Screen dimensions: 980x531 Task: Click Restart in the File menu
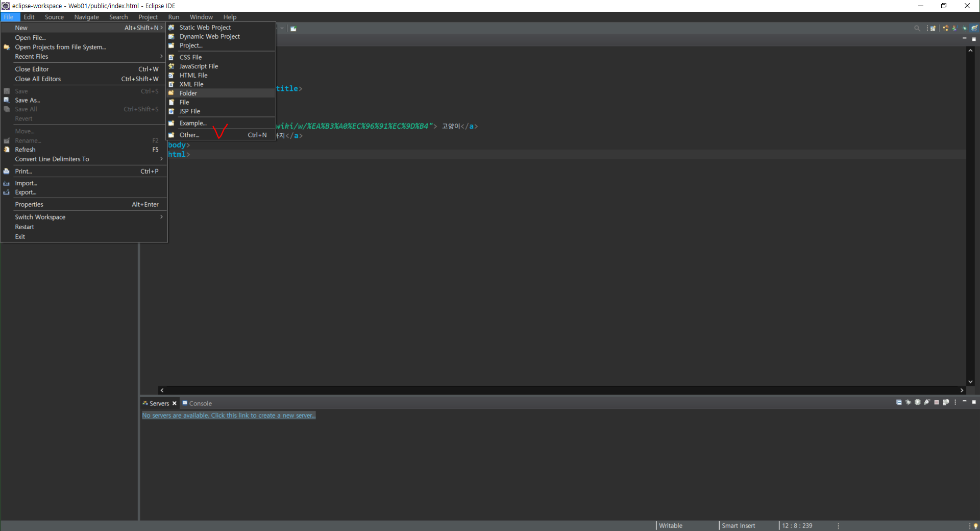84,227
